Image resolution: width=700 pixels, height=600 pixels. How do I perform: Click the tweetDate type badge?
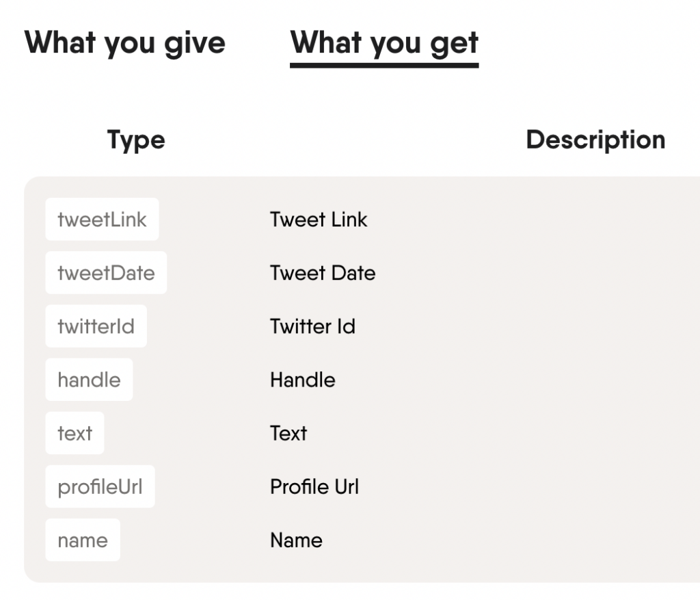pyautogui.click(x=106, y=272)
